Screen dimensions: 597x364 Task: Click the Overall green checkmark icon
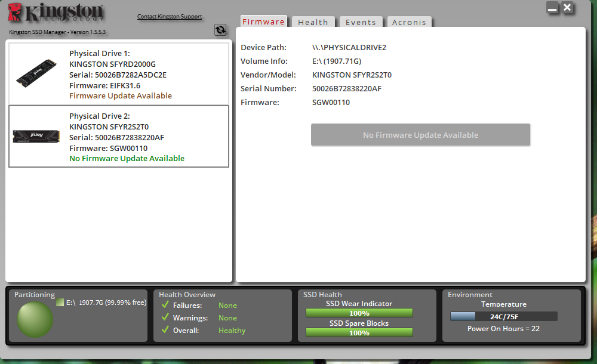[165, 330]
